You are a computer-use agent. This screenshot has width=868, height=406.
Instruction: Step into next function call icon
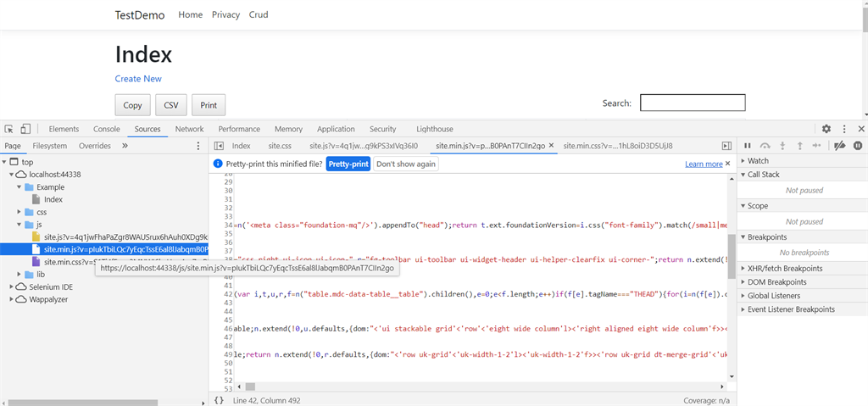[x=782, y=146]
